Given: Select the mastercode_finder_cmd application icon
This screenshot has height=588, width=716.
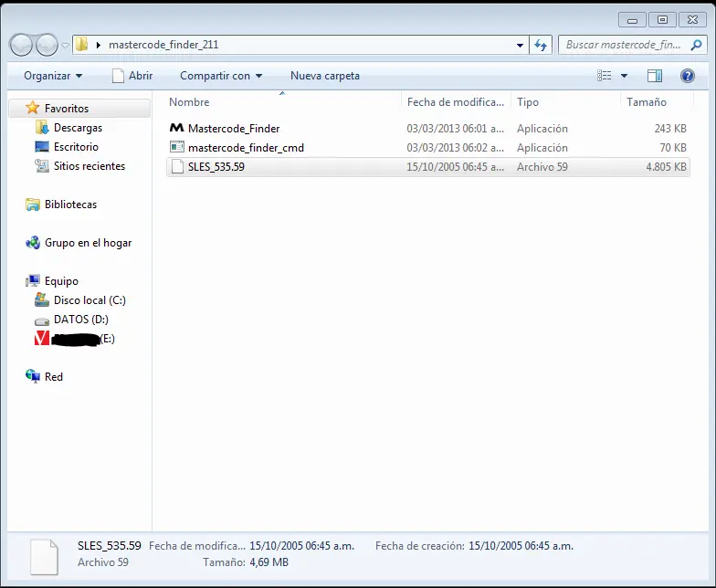Looking at the screenshot, I should pos(177,147).
